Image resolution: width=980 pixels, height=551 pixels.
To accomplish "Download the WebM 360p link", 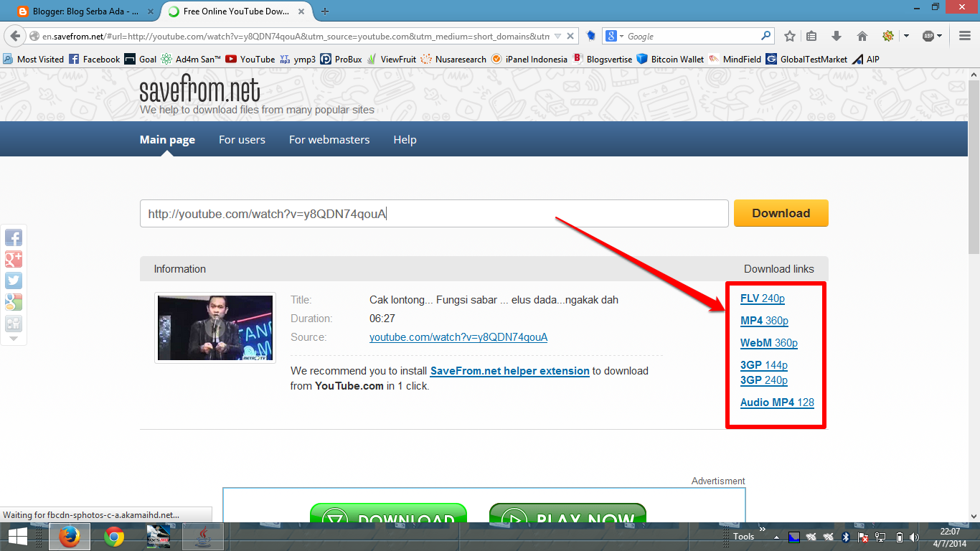I will click(x=769, y=343).
